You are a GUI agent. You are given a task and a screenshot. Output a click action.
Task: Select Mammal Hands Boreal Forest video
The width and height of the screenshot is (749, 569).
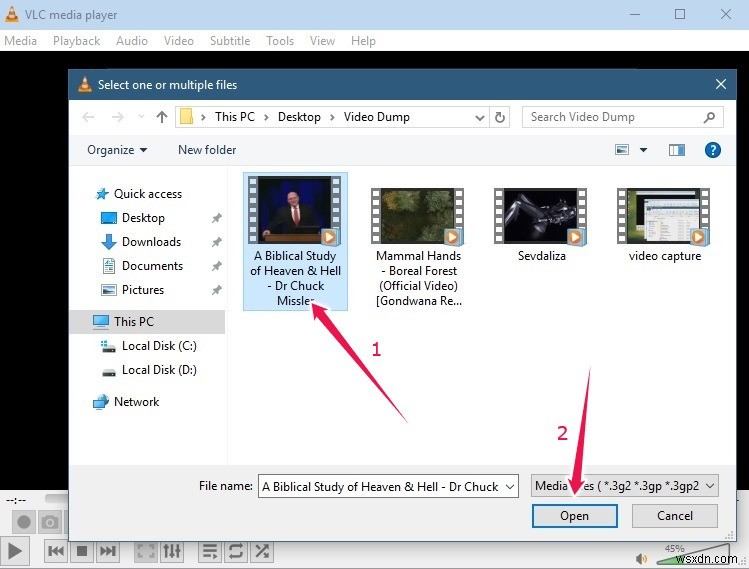tap(418, 247)
